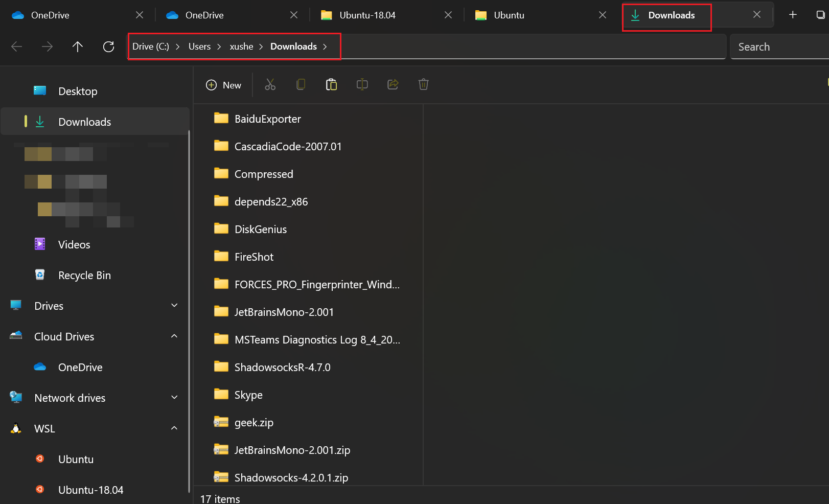Click the sidebar vertical scrollbar
The height and width of the screenshot is (504, 829).
tap(190, 312)
